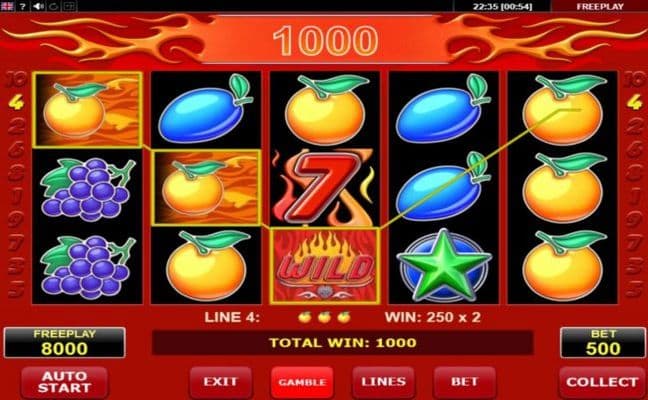This screenshot has width=648, height=400.
Task: Click the green star symbol
Action: 444,266
